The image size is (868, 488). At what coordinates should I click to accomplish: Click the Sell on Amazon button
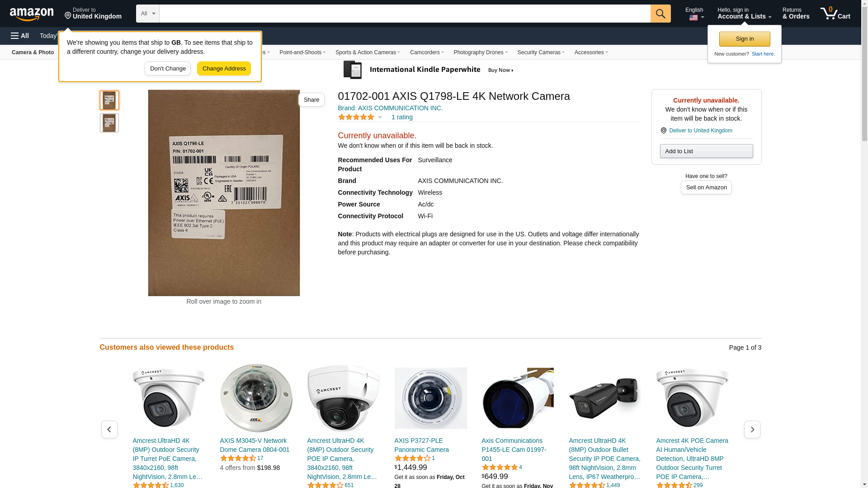pos(706,188)
